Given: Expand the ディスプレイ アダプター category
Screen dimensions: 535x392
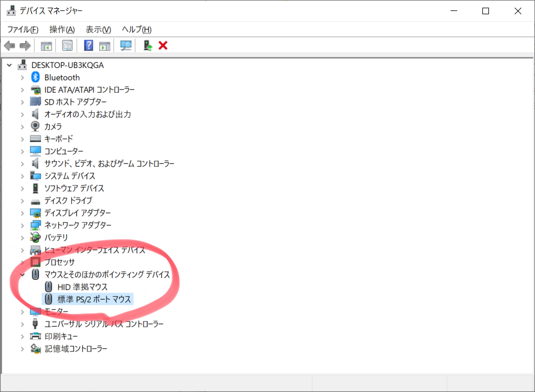Looking at the screenshot, I should click(x=22, y=213).
